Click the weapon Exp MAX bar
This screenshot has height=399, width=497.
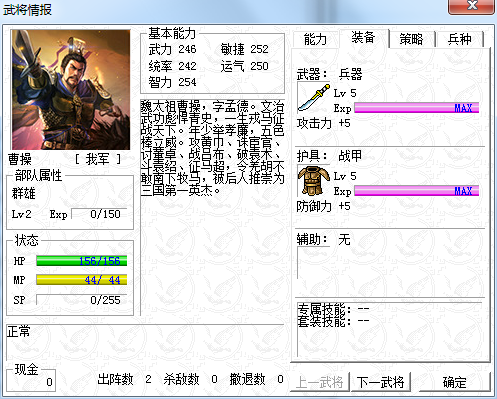click(x=417, y=108)
